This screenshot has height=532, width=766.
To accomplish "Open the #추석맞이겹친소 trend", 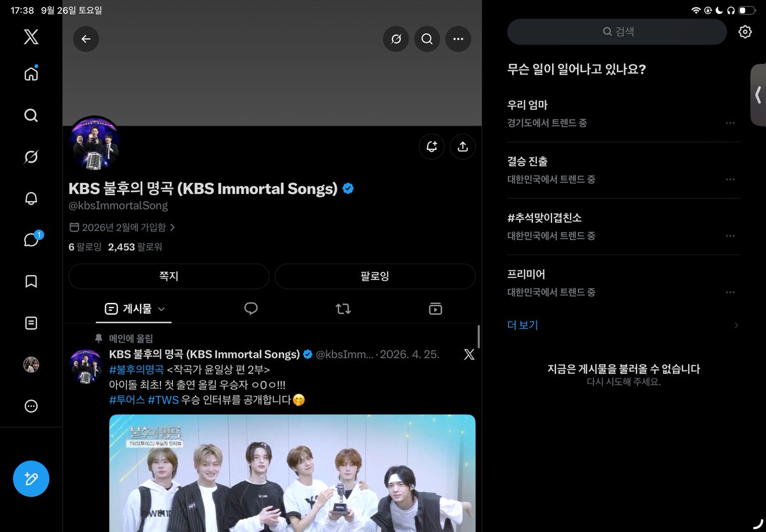I will pyautogui.click(x=624, y=226).
